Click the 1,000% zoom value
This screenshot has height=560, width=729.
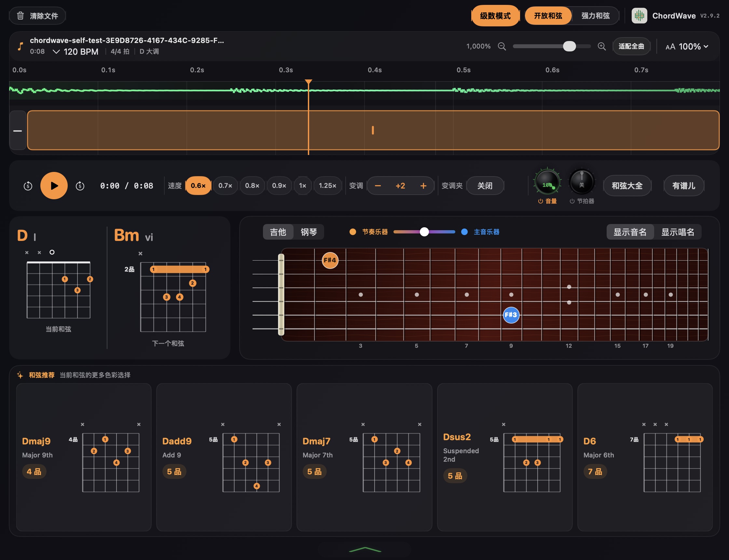click(478, 46)
